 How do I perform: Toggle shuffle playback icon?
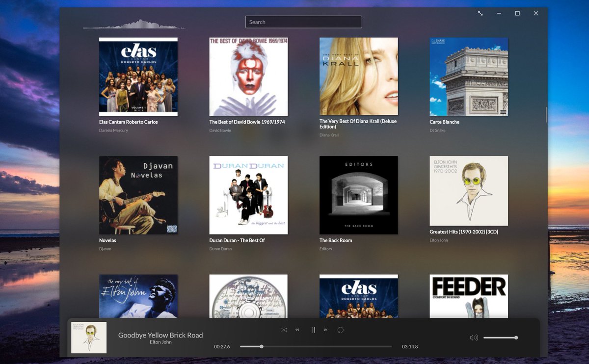click(x=284, y=330)
